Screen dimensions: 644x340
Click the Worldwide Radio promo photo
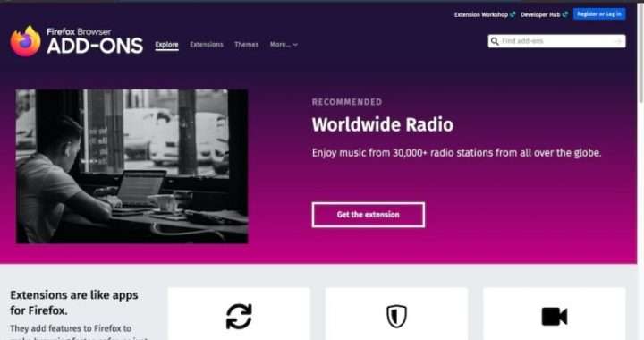[x=131, y=166]
